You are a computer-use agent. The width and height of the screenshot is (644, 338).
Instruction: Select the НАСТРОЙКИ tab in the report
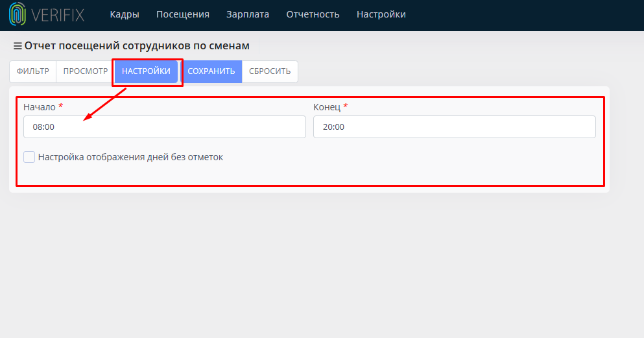[146, 71]
